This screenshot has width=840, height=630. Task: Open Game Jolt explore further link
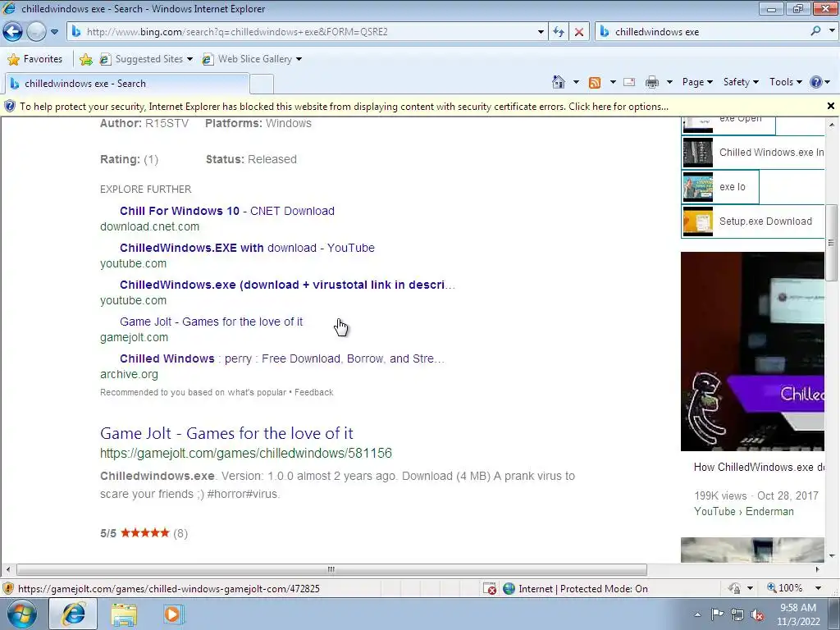[x=211, y=322]
